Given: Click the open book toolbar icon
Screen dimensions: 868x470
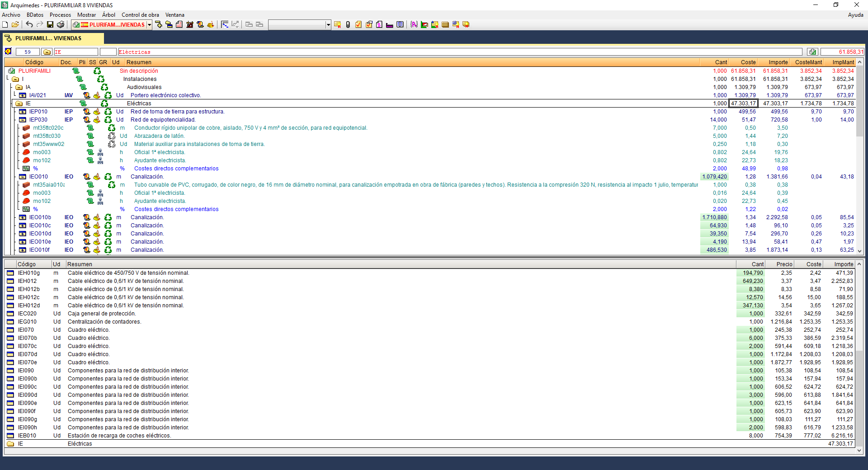Looking at the screenshot, I should point(400,24).
